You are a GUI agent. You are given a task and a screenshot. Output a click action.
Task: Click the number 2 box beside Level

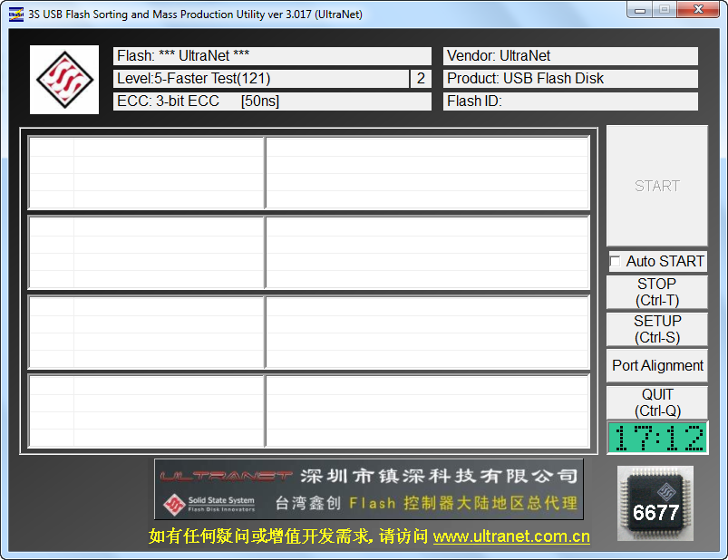click(421, 79)
